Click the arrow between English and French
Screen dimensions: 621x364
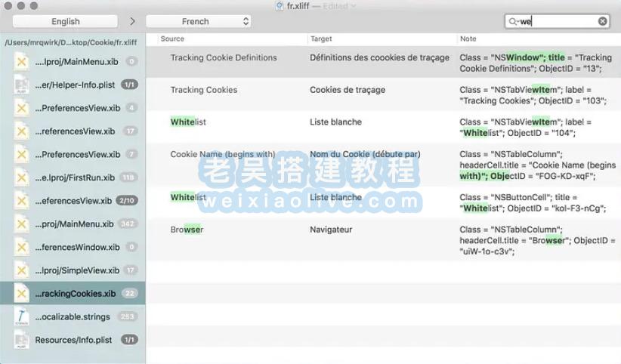coord(132,21)
